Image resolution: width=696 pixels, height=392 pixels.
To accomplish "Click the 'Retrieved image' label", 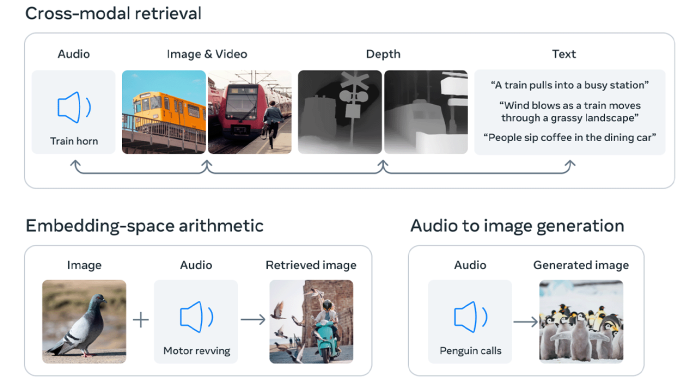I will [311, 265].
